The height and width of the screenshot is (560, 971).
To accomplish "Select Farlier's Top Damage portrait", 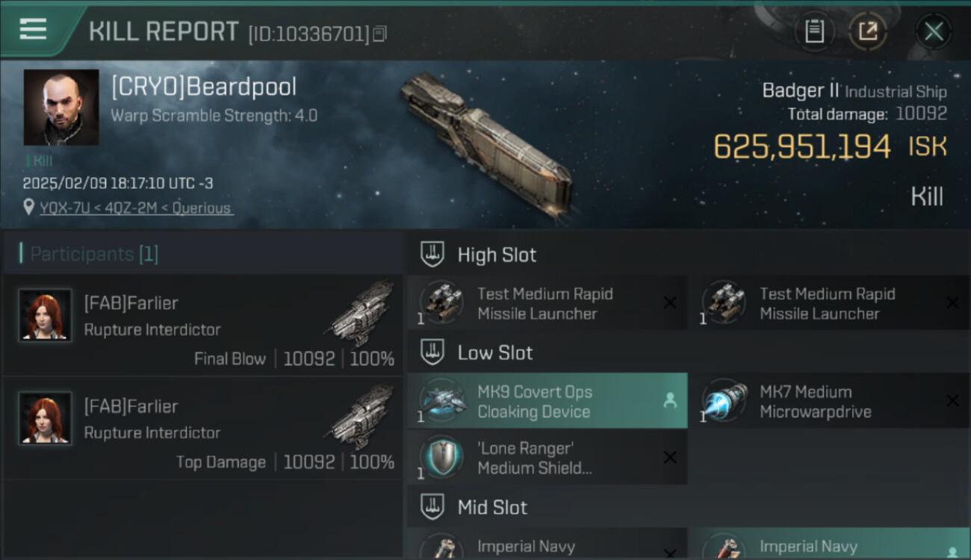I will [x=45, y=417].
